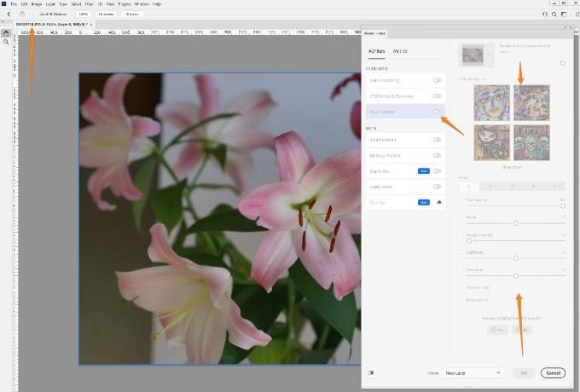Switch to the Wait list tab

tap(400, 51)
